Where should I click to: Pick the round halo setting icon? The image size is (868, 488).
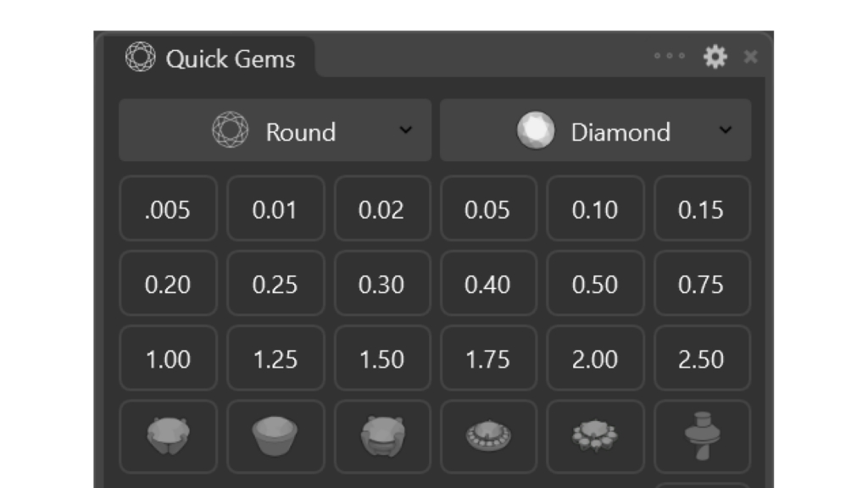(x=488, y=436)
